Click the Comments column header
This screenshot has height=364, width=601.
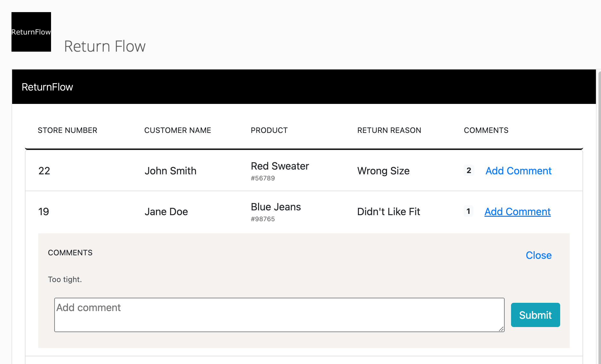coord(486,130)
